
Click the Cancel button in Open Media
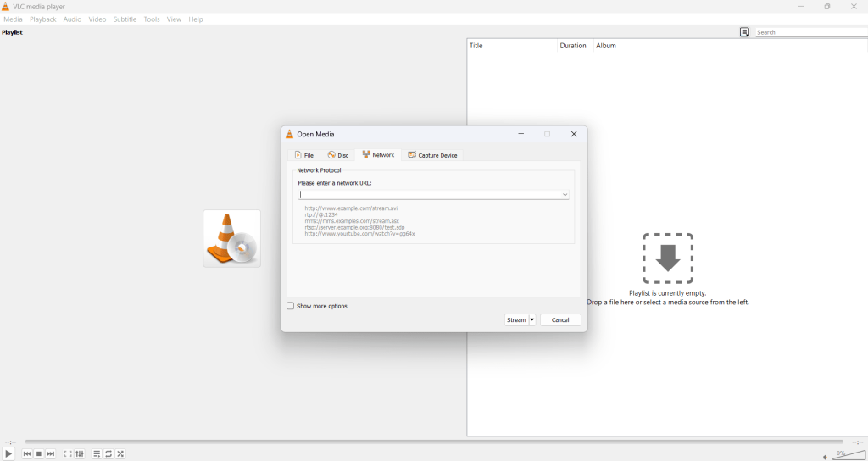(x=560, y=319)
